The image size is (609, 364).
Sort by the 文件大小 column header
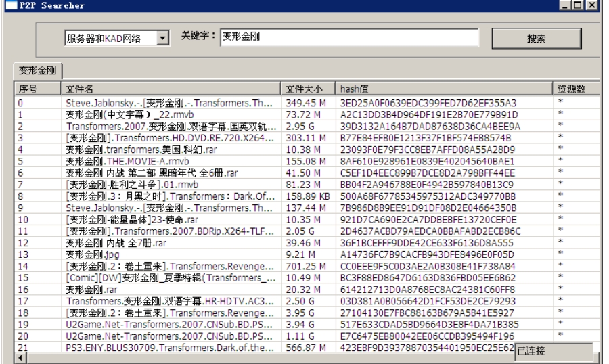coord(308,89)
